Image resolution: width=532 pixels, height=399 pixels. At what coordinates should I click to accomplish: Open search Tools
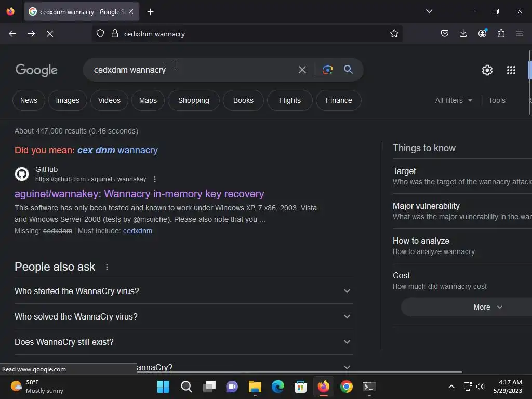(x=497, y=100)
